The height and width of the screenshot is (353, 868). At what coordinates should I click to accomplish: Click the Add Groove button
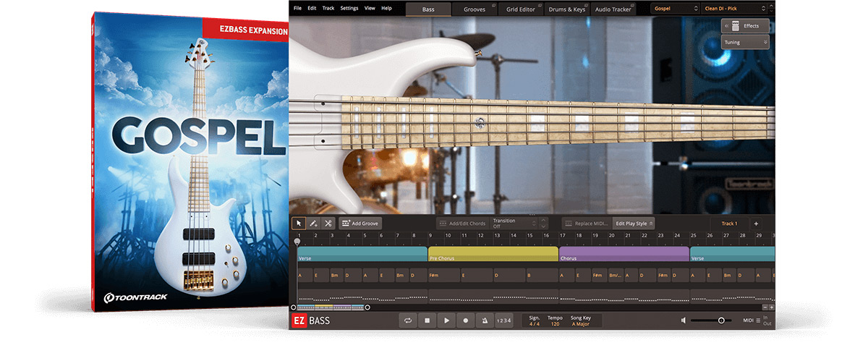click(360, 224)
